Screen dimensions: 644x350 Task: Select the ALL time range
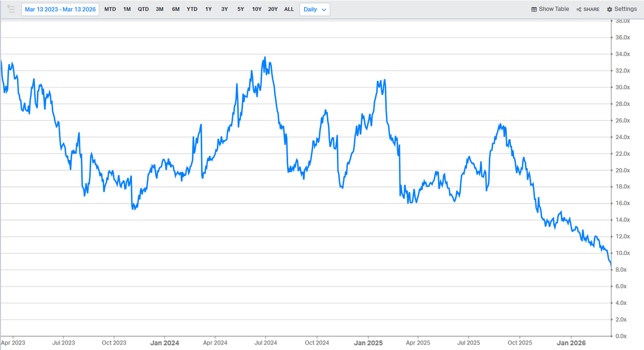pyautogui.click(x=289, y=9)
